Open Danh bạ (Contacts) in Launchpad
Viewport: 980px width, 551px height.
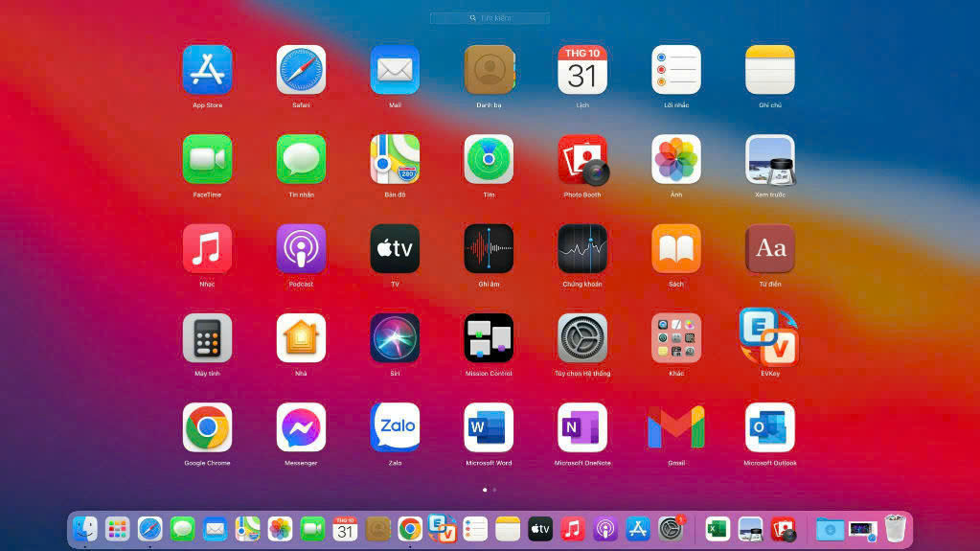click(489, 69)
